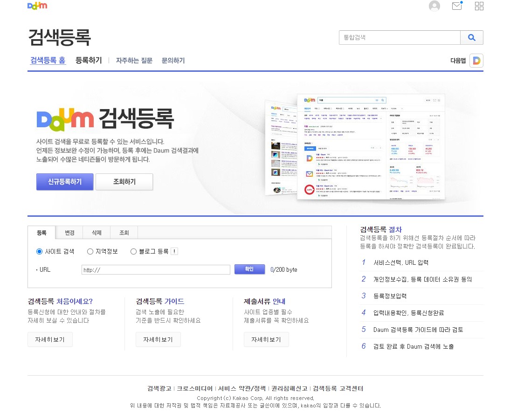Open 검색등록 홈 navigation menu
Viewport: 510px width, 420px height.
click(x=48, y=60)
